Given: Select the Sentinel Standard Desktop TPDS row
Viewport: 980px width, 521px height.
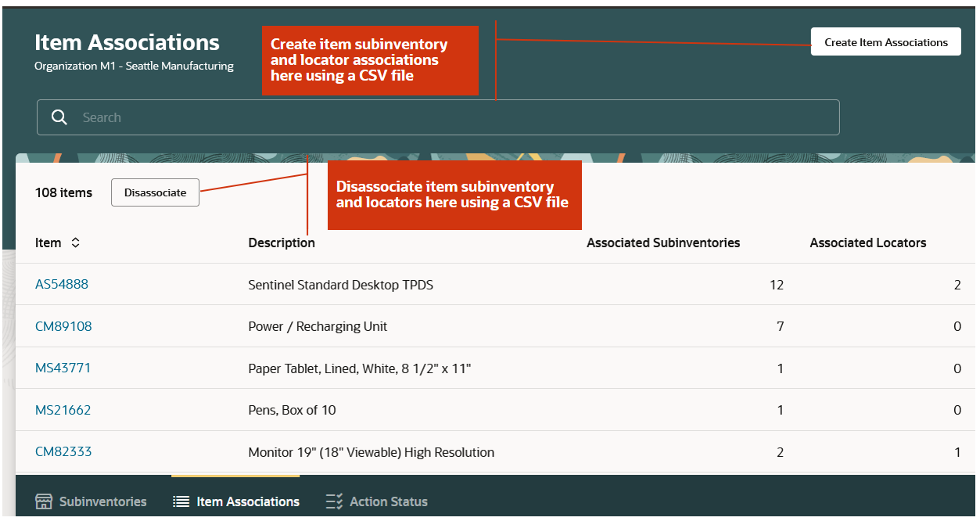Looking at the screenshot, I should click(341, 284).
